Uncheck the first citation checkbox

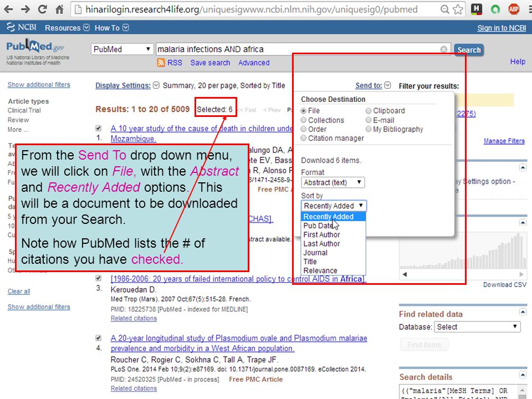click(99, 128)
